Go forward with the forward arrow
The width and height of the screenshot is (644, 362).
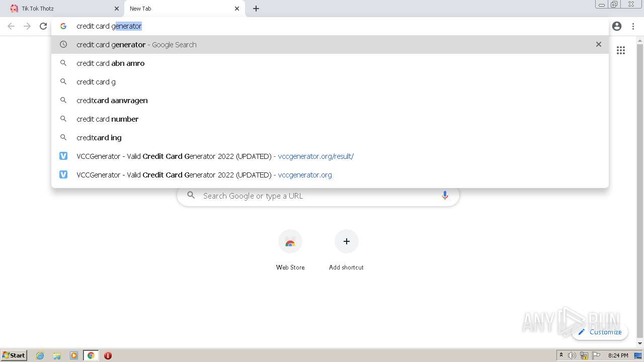click(x=27, y=26)
